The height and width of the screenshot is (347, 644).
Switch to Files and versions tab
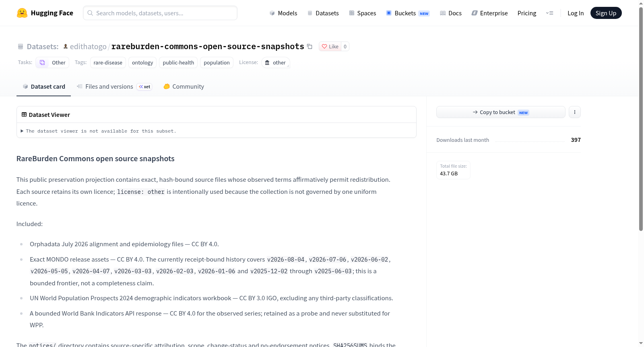[x=114, y=87]
